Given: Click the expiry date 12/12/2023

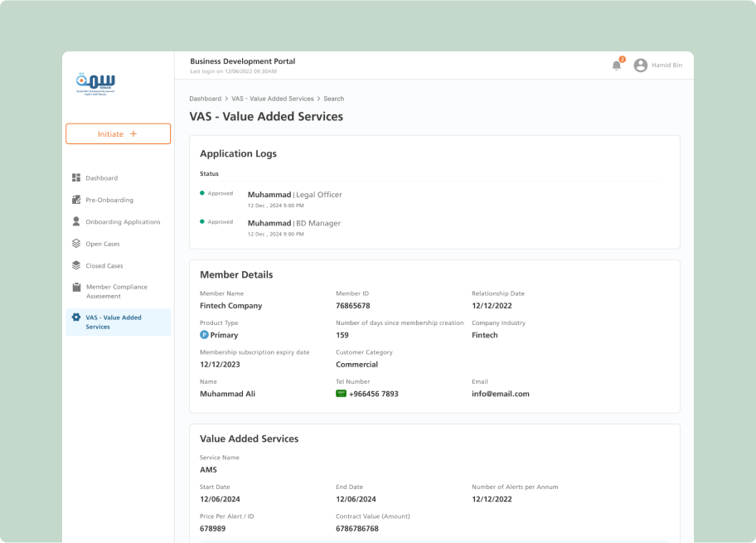Looking at the screenshot, I should (220, 365).
